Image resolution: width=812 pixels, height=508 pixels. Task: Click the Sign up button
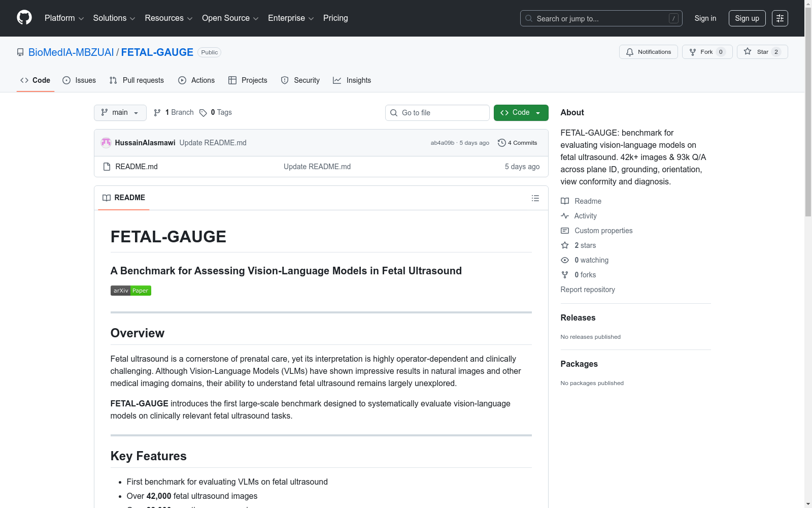coord(747,18)
